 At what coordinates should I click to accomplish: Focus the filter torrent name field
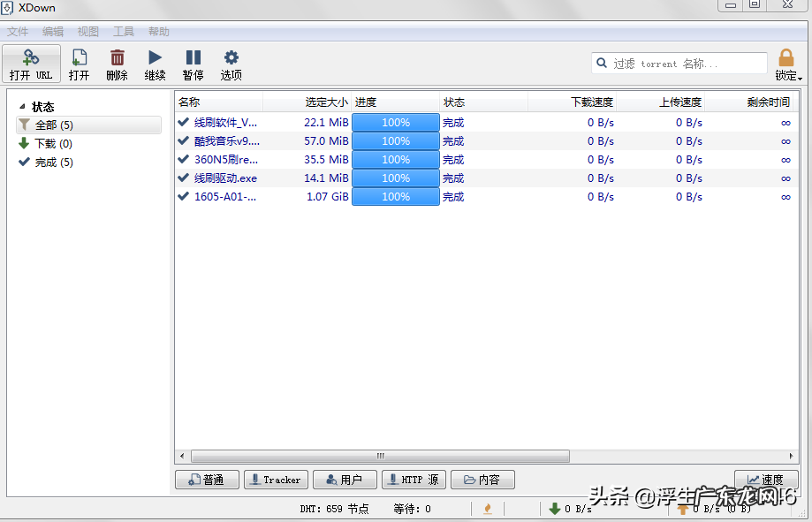point(679,64)
